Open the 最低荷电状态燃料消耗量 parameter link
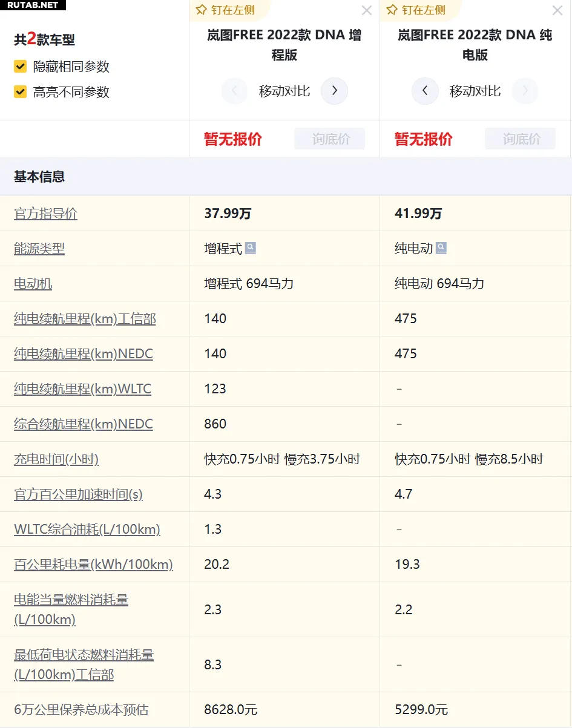Screen dimensions: 572x728 click(84, 664)
